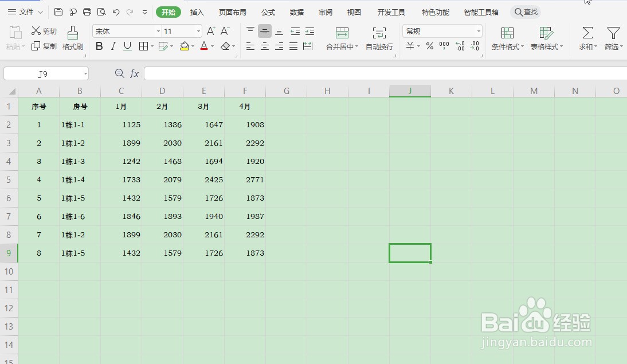This screenshot has height=364, width=627.
Task: Expand the borders dropdown arrow
Action: click(152, 46)
